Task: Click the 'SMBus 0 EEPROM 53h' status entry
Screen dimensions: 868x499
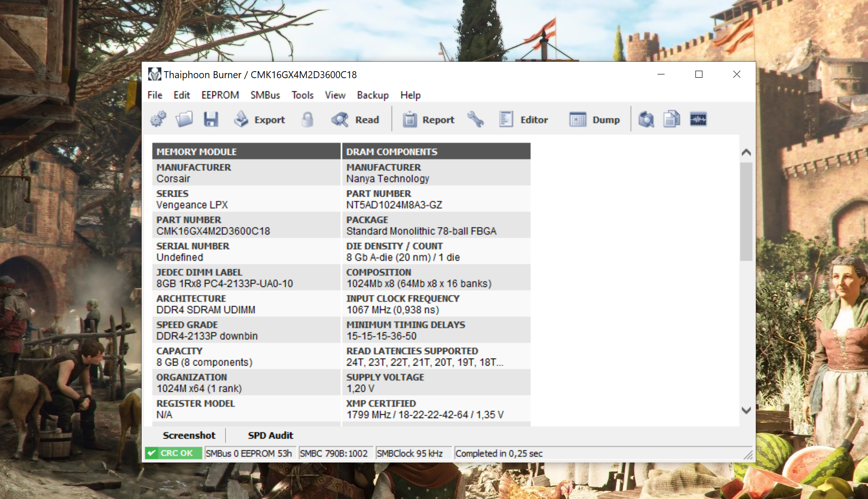Action: pyautogui.click(x=249, y=453)
